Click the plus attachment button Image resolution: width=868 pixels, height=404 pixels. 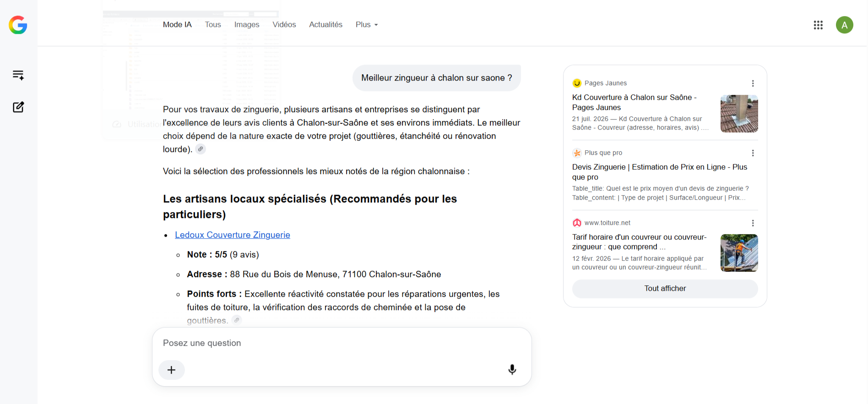coord(172,370)
